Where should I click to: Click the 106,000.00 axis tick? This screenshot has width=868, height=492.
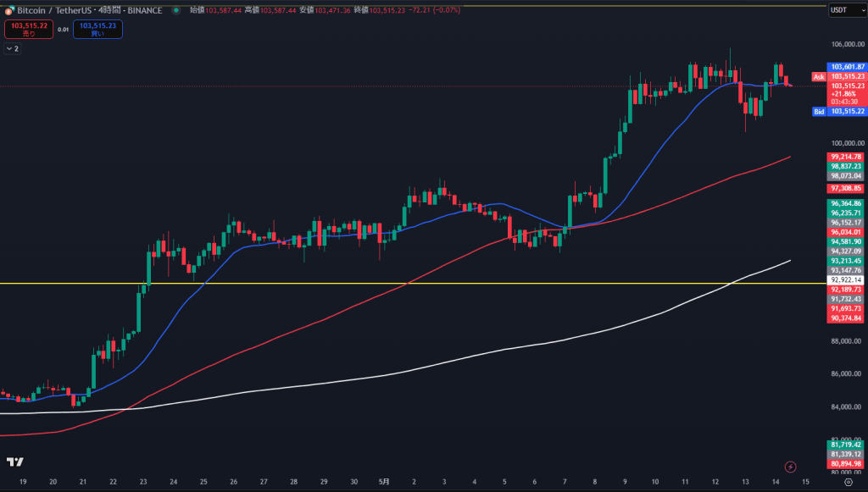pos(848,44)
